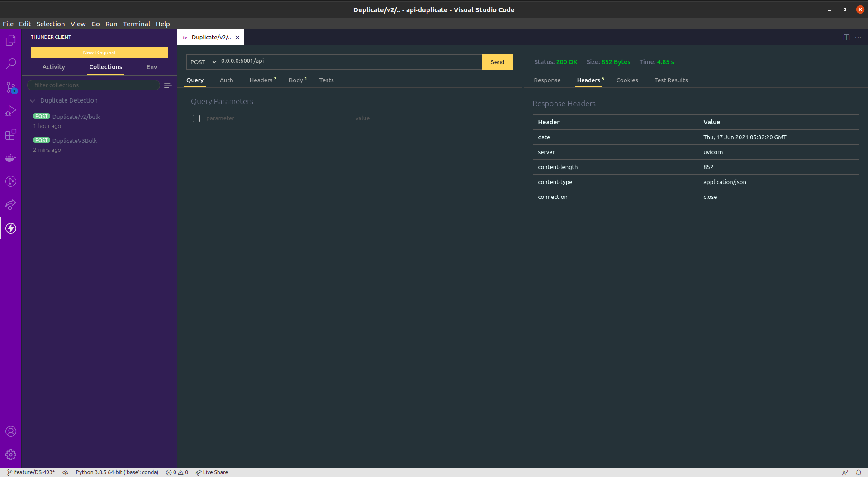The width and height of the screenshot is (868, 477).
Task: Select the response Headers tab
Action: pyautogui.click(x=590, y=80)
